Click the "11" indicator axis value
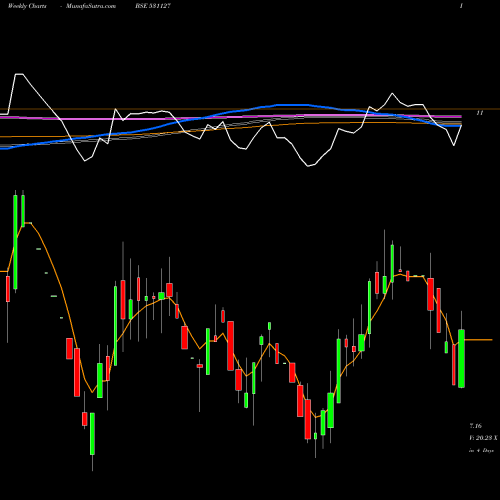500x500 pixels. click(480, 113)
